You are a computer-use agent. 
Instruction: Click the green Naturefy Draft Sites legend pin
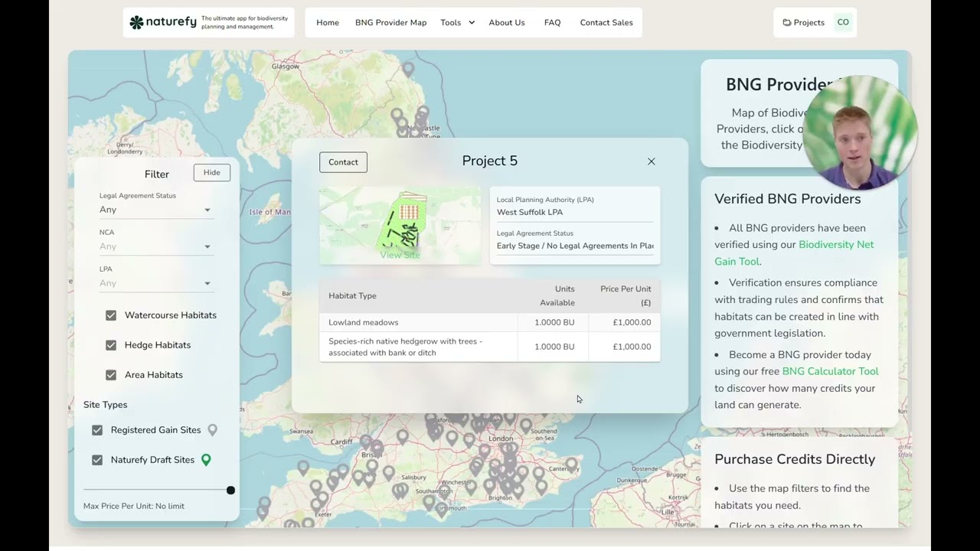pyautogui.click(x=206, y=460)
